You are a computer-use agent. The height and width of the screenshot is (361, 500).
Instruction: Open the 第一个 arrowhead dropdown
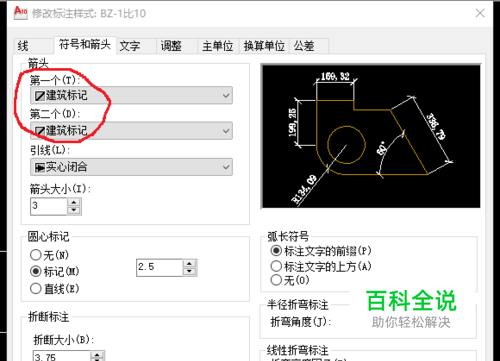(131, 96)
